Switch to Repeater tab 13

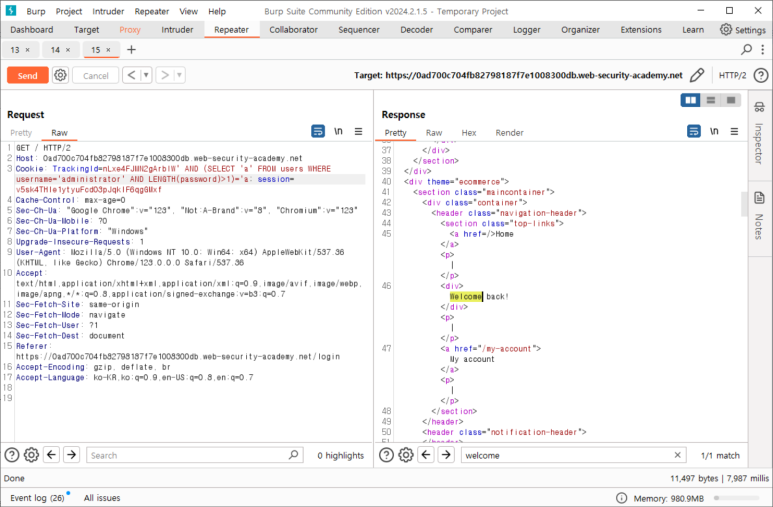(15, 50)
